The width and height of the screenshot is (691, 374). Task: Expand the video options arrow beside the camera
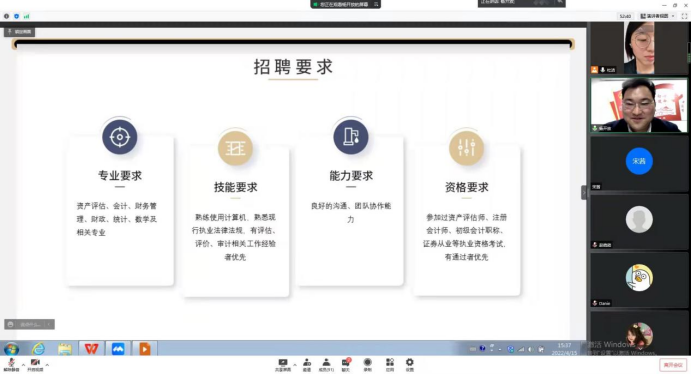47,365
